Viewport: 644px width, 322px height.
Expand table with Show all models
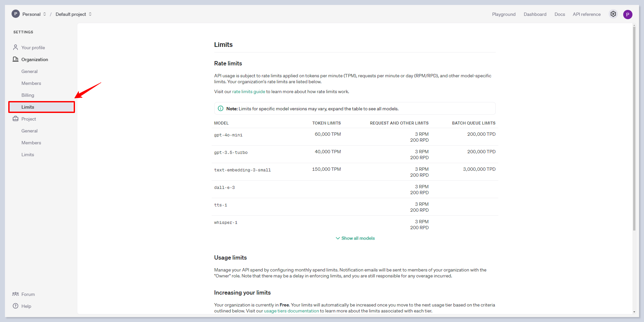[x=355, y=238]
